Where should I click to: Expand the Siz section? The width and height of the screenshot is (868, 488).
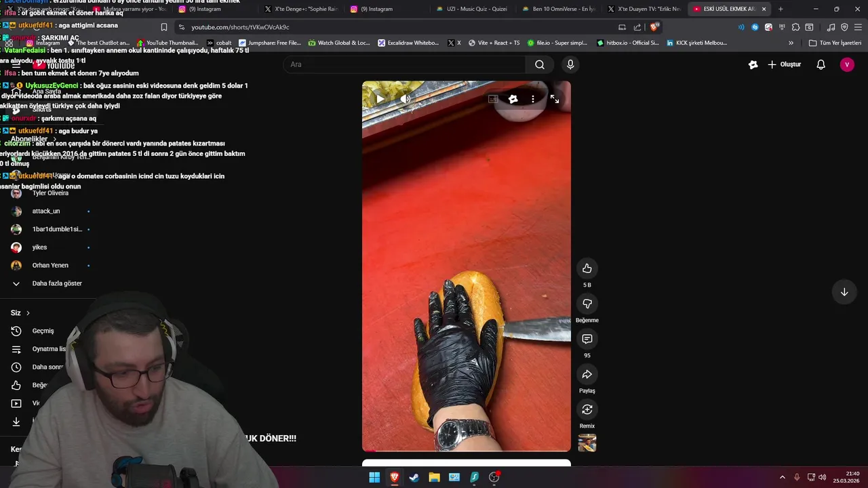(x=20, y=313)
